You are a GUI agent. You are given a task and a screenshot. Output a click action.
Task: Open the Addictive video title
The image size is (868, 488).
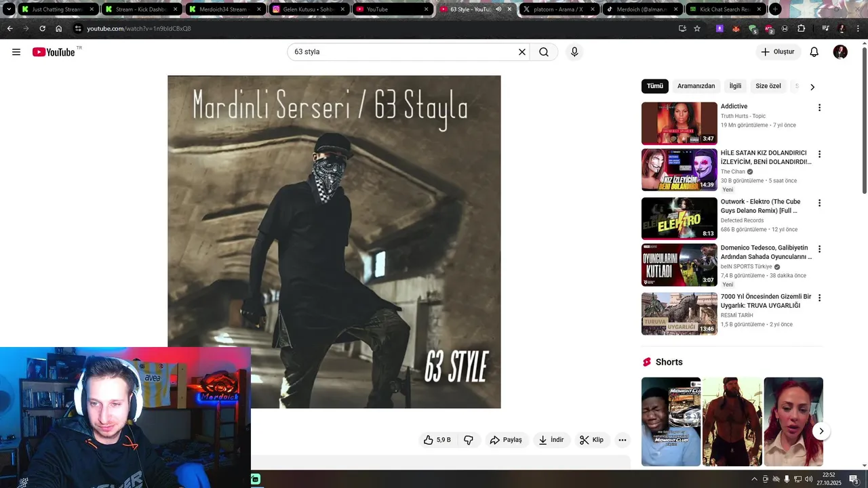point(734,106)
